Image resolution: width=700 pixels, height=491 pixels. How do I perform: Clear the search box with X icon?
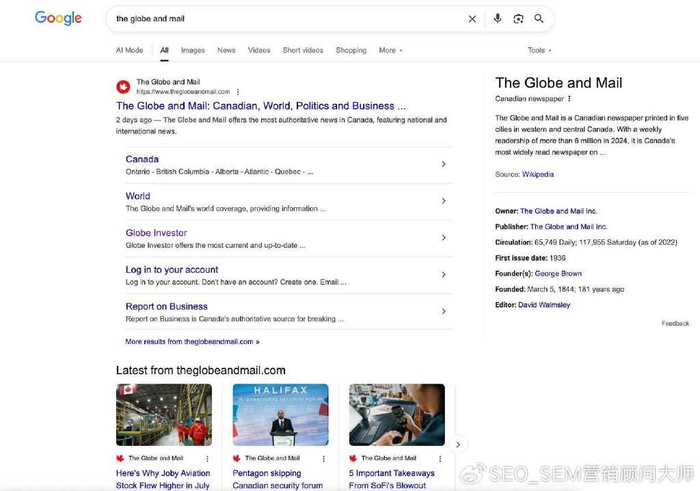[472, 19]
